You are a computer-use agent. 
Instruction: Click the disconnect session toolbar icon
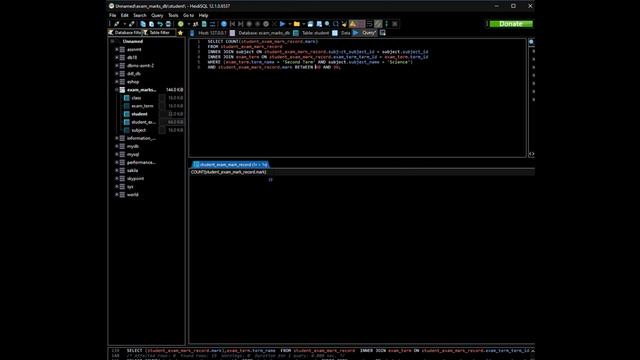click(x=131, y=24)
